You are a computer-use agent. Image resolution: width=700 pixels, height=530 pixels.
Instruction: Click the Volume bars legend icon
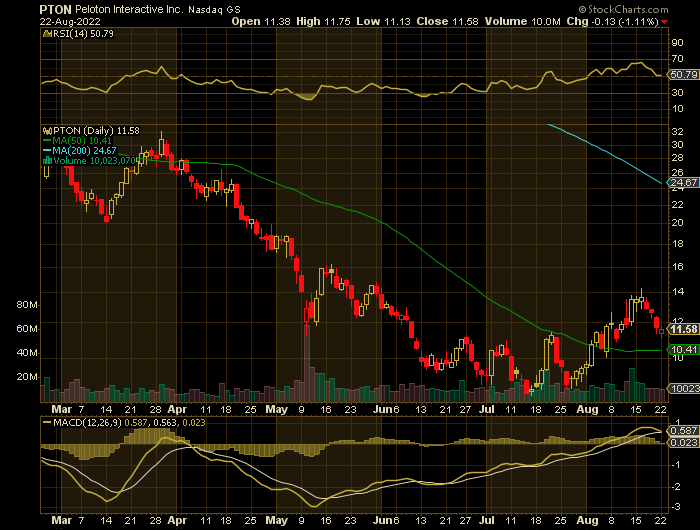tap(44, 160)
